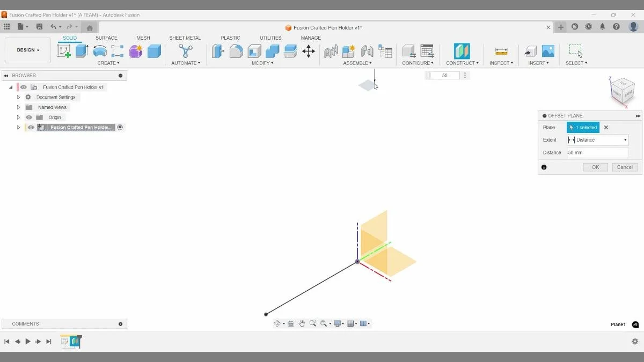
Task: Switch to the SHEET METAL tab
Action: [x=185, y=38]
